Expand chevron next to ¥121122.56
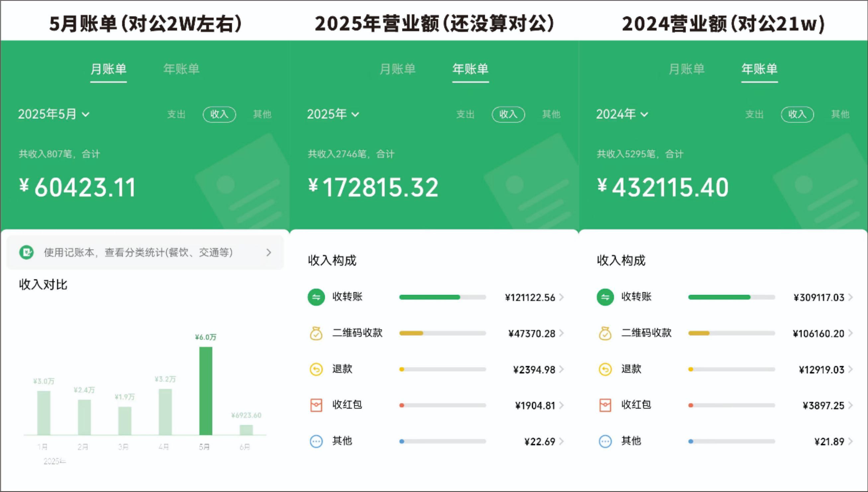The width and height of the screenshot is (868, 492). coord(562,297)
